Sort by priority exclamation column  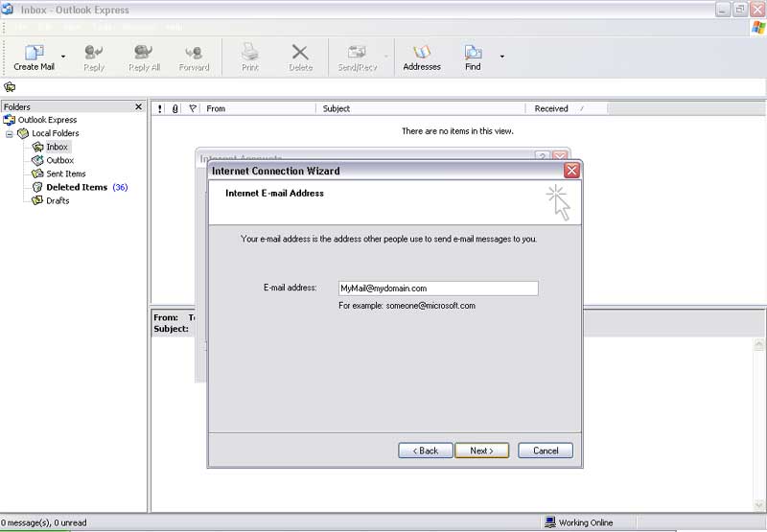pos(159,108)
